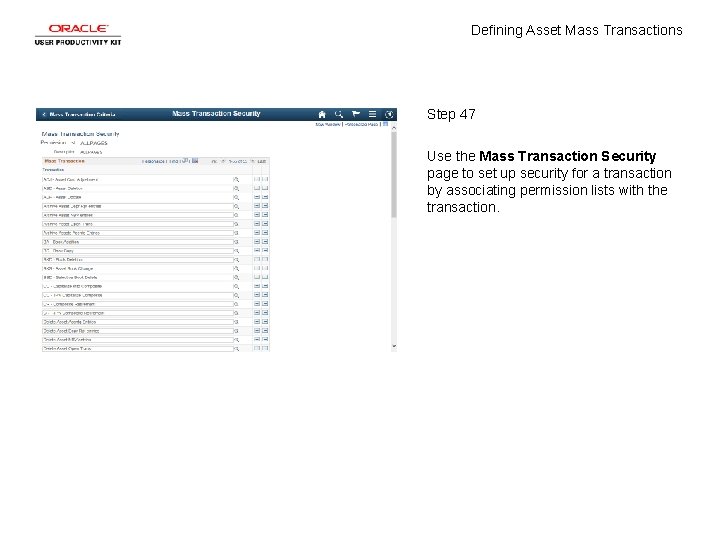Add a row after Base Addition
Viewport: 720px width, 540px height.
pyautogui.click(x=257, y=242)
